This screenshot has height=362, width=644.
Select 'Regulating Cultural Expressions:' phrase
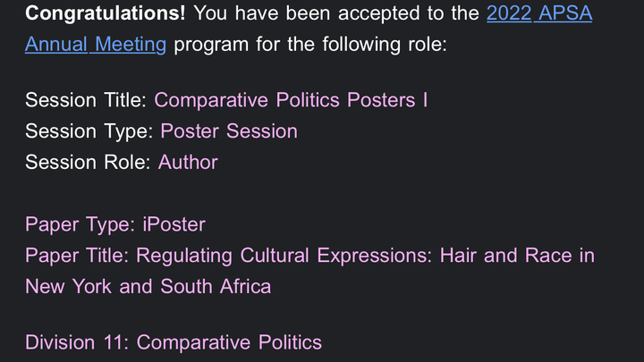click(x=284, y=256)
